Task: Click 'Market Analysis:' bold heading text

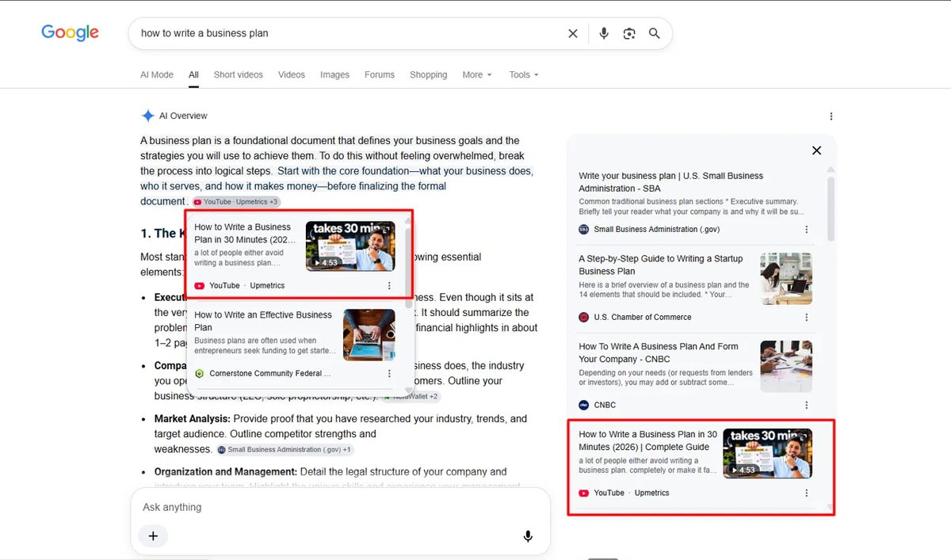Action: [193, 419]
